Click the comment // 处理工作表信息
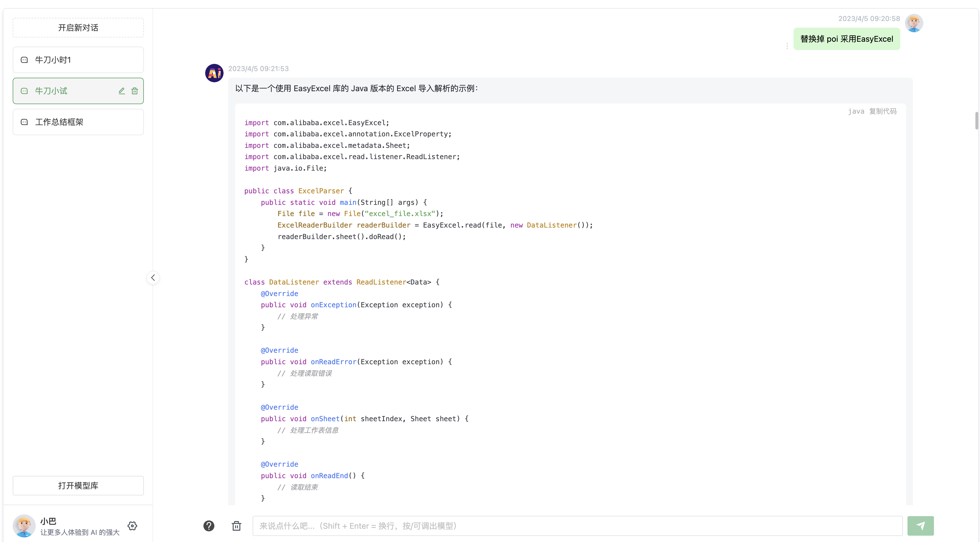Screen dimensions: 980x542 (x=308, y=430)
